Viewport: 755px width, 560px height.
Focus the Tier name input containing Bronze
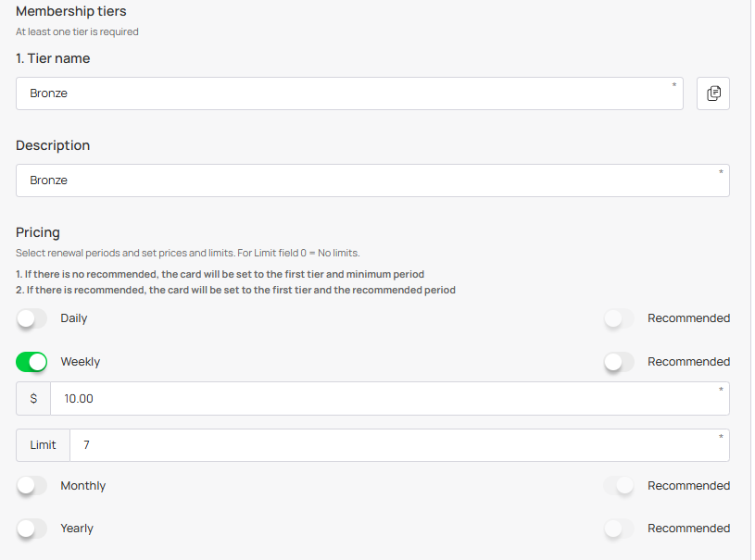coord(349,93)
